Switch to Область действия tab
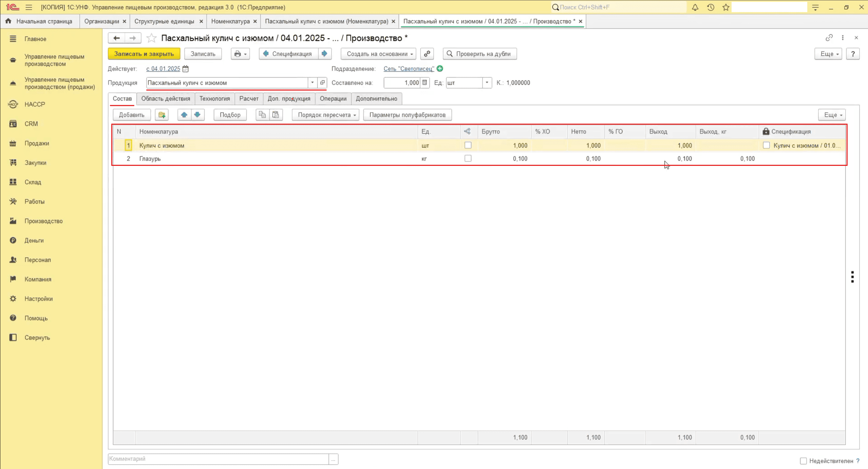Viewport: 868px width, 469px height. click(x=166, y=99)
